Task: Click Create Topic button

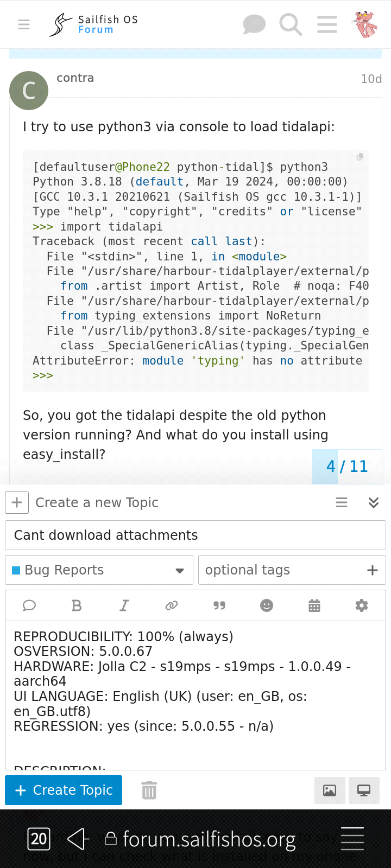Action: click(64, 790)
